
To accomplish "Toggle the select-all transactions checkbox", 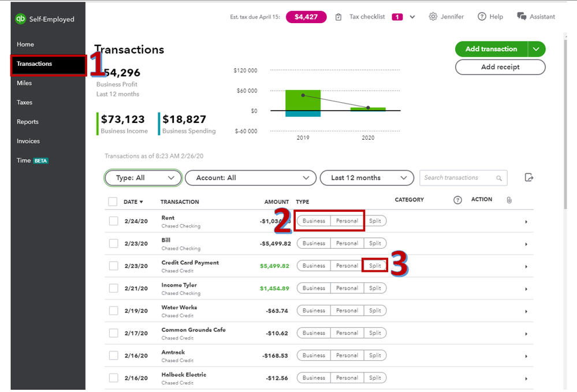I will [113, 201].
